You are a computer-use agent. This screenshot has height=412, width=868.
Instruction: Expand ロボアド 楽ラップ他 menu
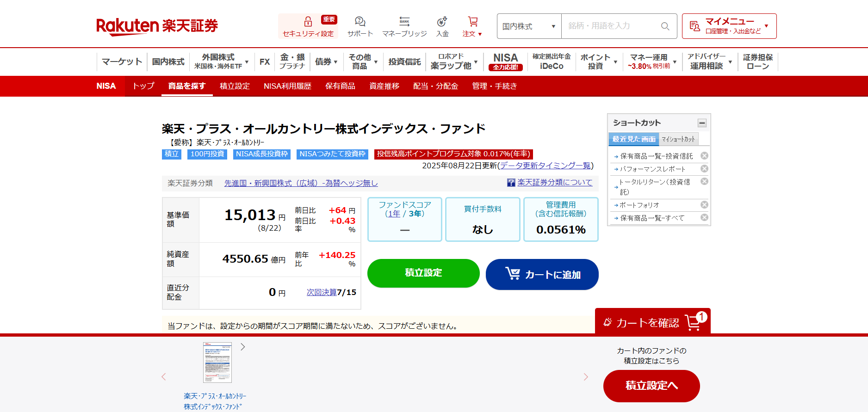(x=454, y=61)
